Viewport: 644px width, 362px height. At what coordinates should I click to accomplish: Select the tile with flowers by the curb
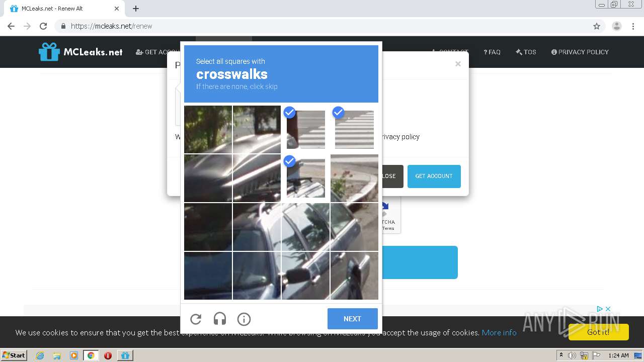coord(354,178)
